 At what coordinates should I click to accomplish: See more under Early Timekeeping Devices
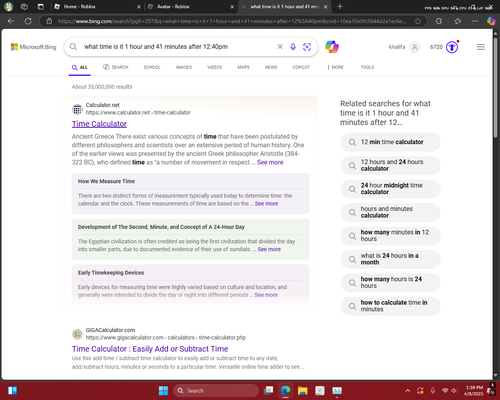(x=266, y=295)
